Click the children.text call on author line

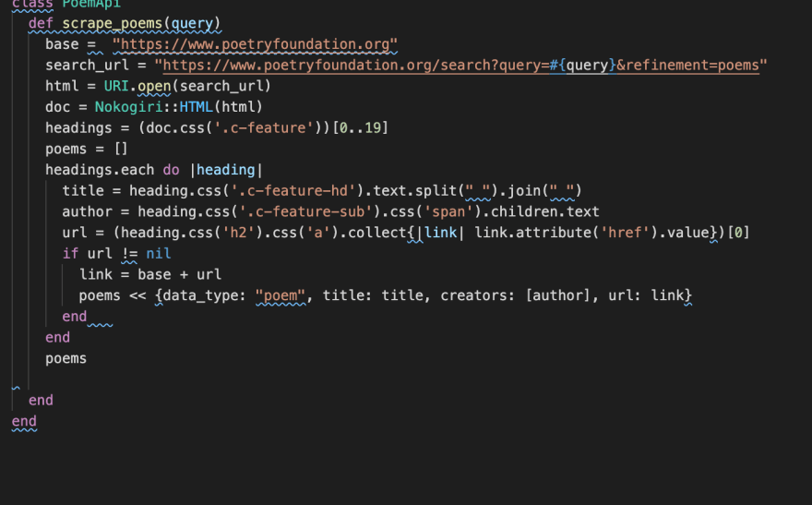point(544,211)
